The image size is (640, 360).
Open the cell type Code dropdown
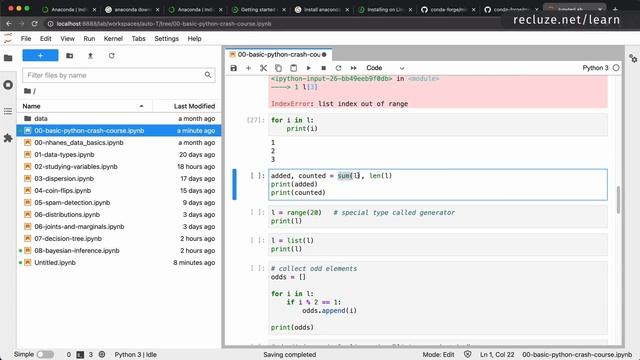(x=385, y=68)
